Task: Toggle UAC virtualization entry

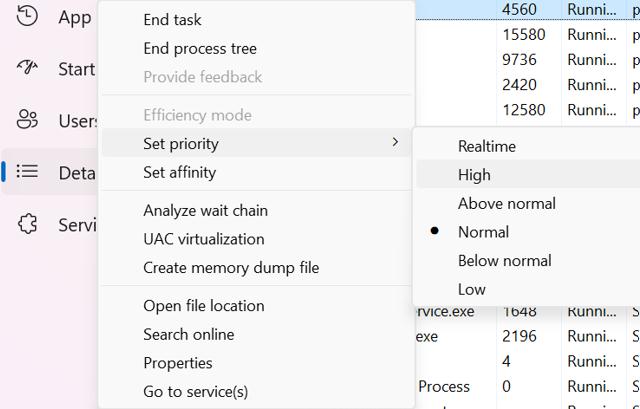Action: [203, 239]
